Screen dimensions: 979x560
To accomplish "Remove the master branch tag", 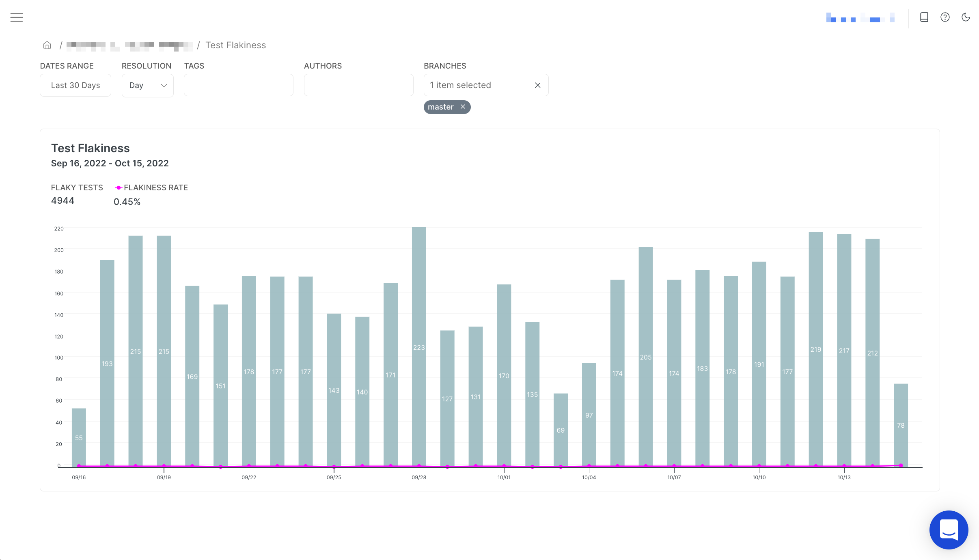I will tap(463, 107).
